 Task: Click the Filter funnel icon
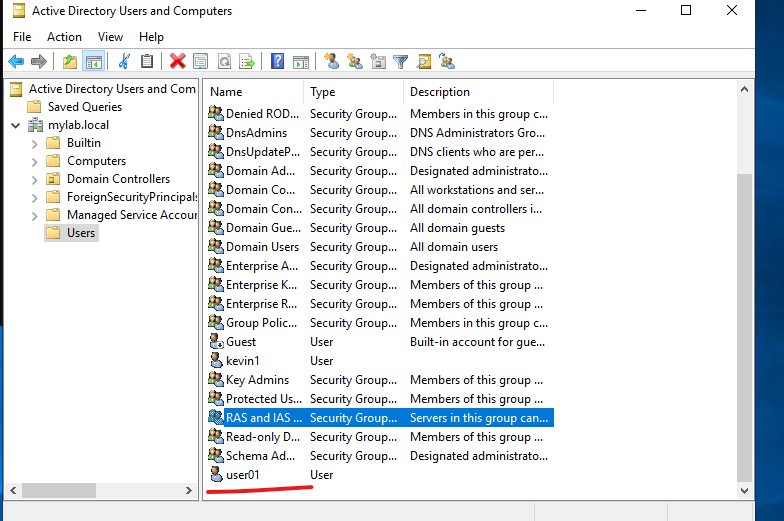[400, 62]
